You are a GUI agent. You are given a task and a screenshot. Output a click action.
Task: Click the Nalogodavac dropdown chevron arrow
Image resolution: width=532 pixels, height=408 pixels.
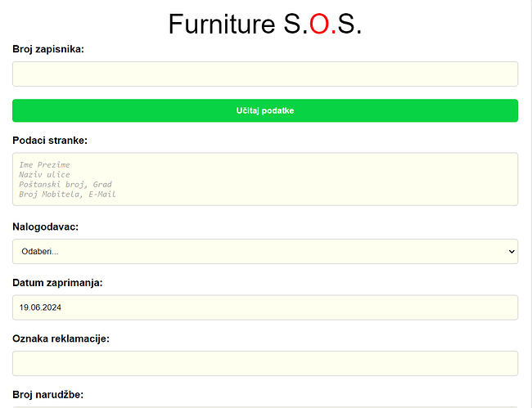(x=512, y=251)
